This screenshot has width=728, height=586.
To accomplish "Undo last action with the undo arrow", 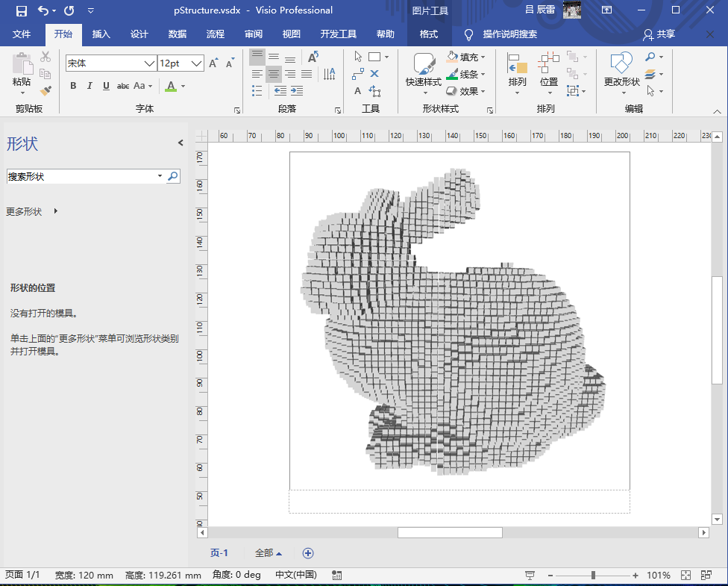I will coord(43,10).
